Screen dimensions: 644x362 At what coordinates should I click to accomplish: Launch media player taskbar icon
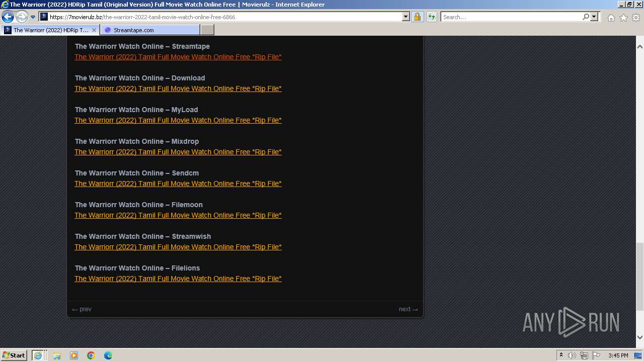coord(74,355)
